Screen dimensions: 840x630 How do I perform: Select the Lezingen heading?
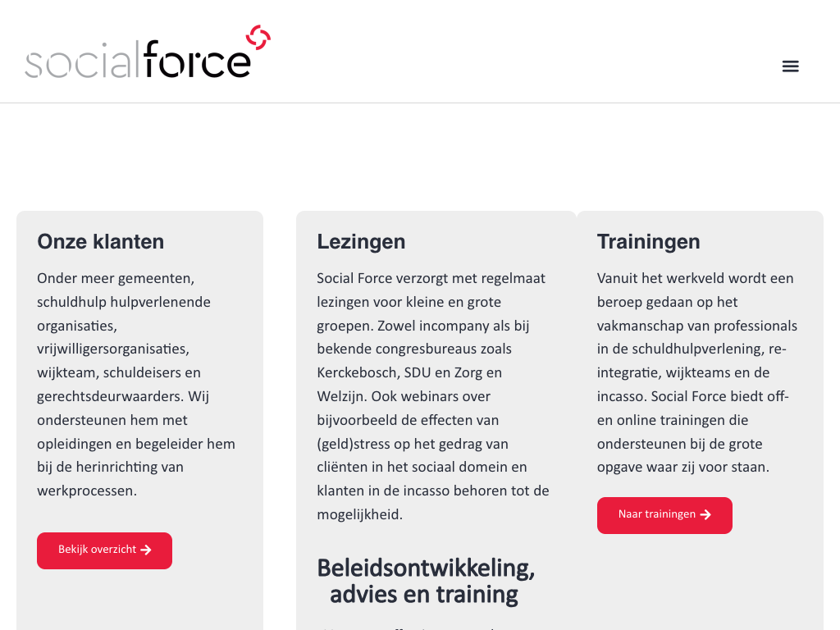[x=361, y=242]
